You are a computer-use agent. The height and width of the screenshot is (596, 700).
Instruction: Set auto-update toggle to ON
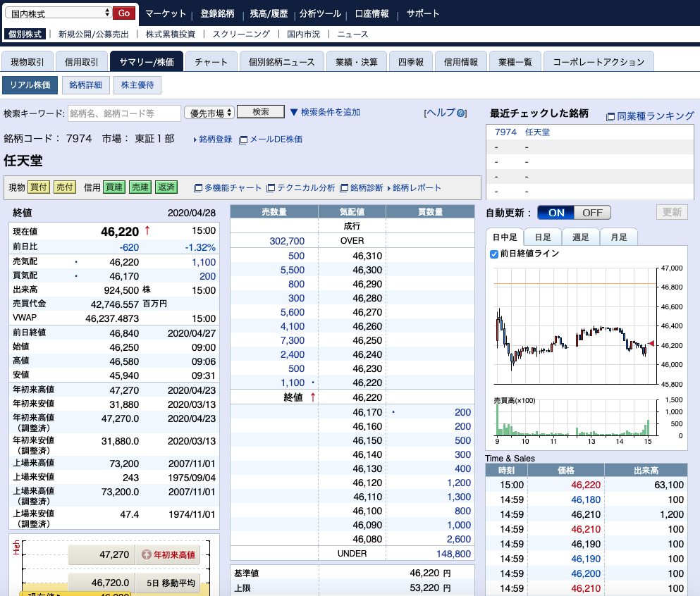(556, 213)
